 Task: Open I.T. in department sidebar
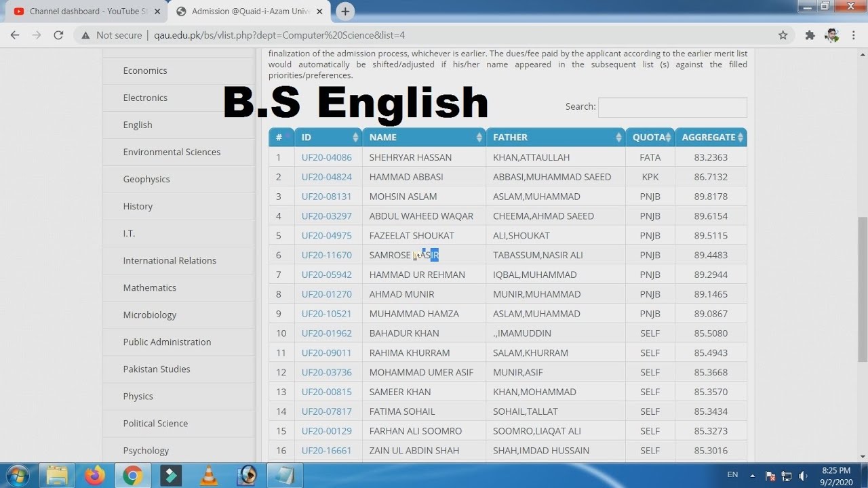click(x=129, y=233)
